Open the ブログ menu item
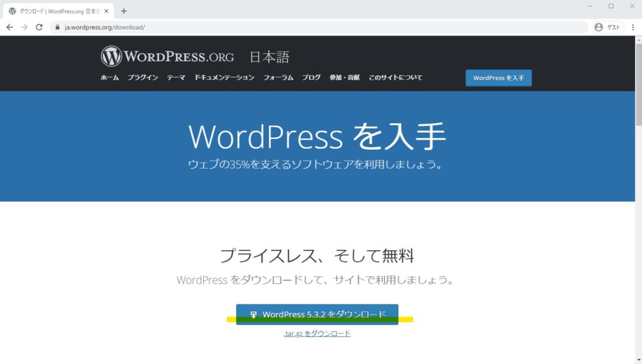This screenshot has width=642, height=364. [311, 77]
